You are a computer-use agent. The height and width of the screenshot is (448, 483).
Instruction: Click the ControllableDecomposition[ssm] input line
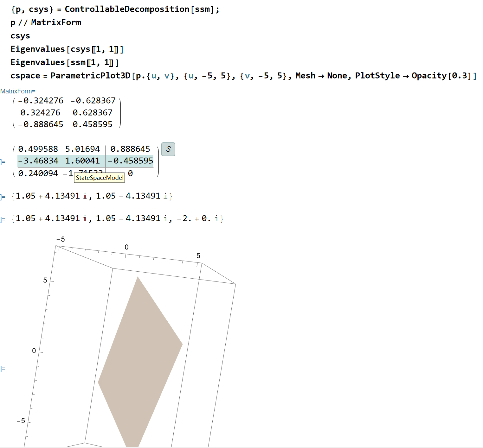(115, 9)
